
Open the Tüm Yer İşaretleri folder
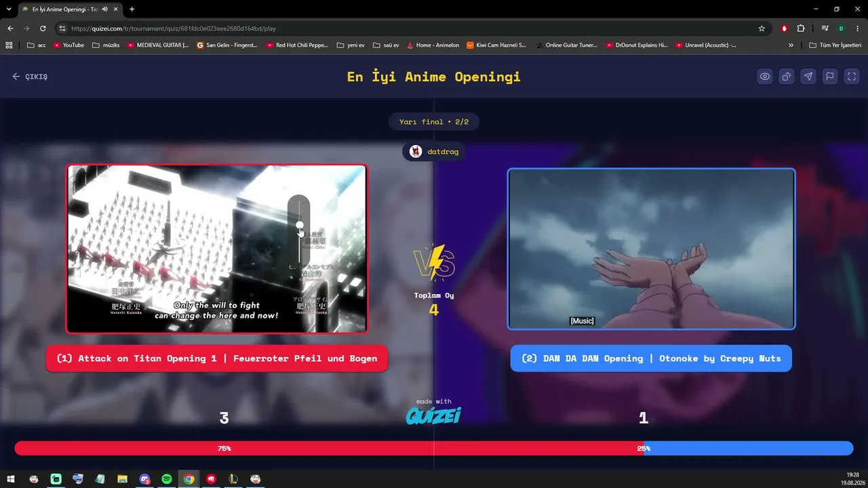(835, 45)
